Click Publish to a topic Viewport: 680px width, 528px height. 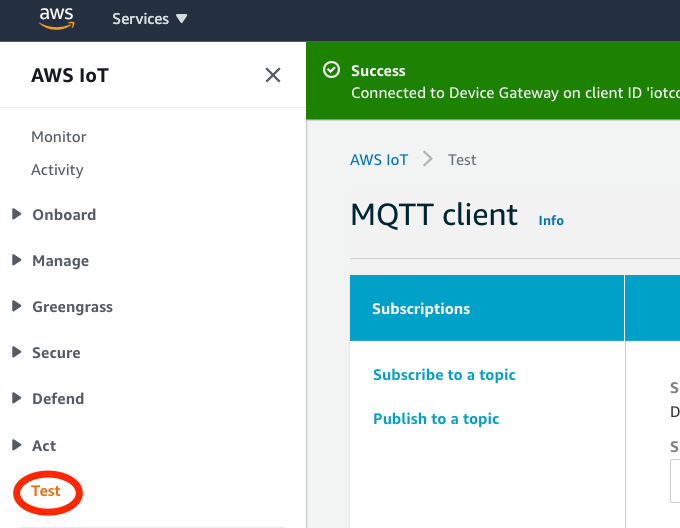[436, 419]
